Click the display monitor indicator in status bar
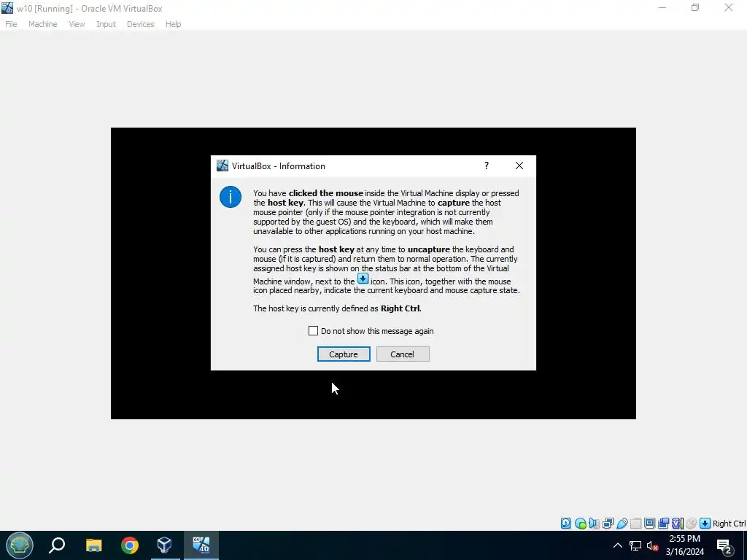This screenshot has height=560, width=747. tap(649, 524)
